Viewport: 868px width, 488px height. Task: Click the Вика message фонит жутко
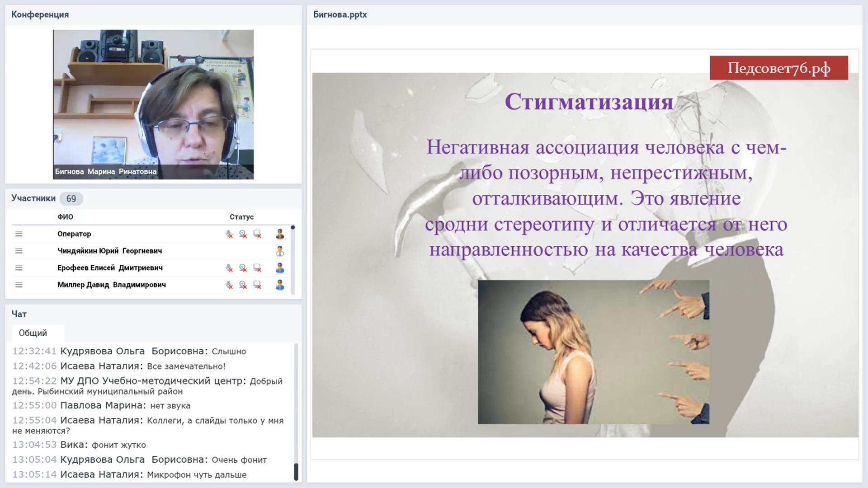pos(79,445)
